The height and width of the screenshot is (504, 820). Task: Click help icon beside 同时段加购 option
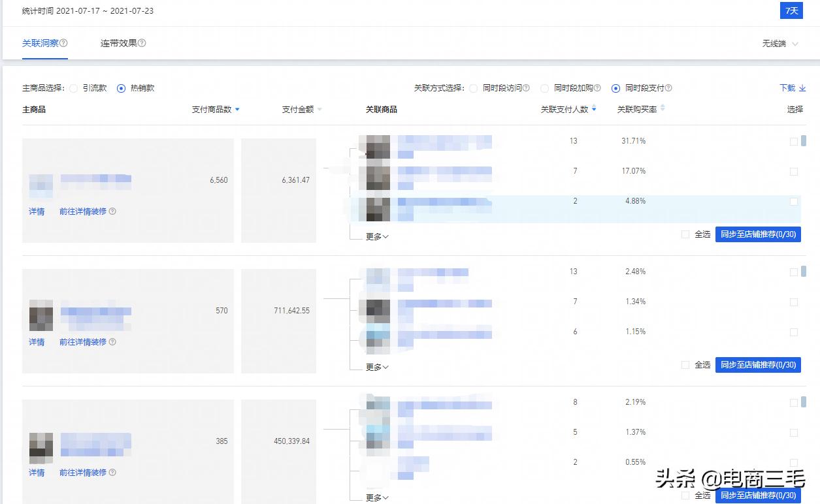click(x=597, y=88)
